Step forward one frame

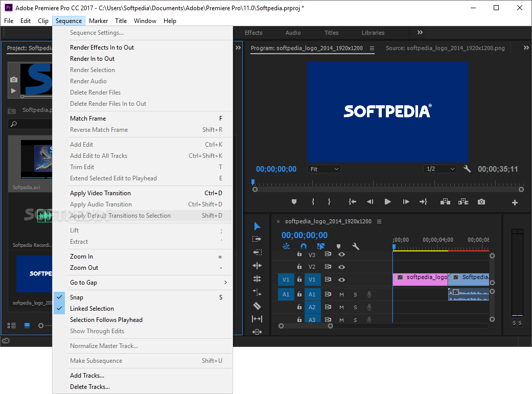click(x=406, y=202)
